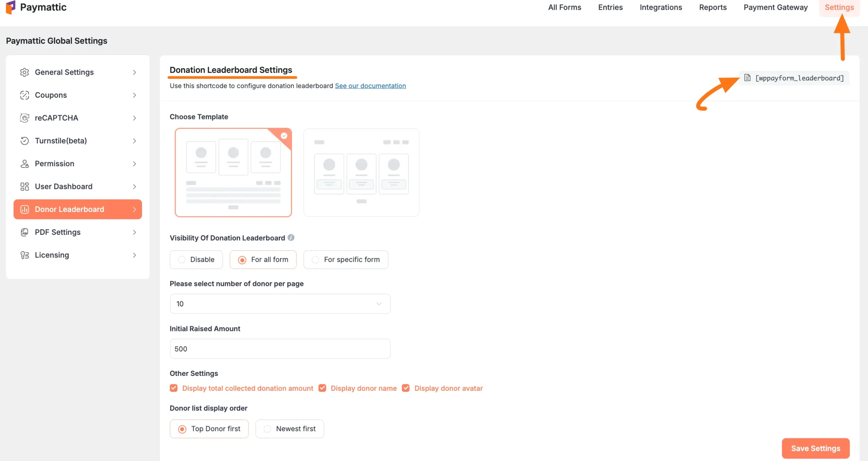The width and height of the screenshot is (868, 461).
Task: Click the Coupons discount icon
Action: (x=24, y=95)
